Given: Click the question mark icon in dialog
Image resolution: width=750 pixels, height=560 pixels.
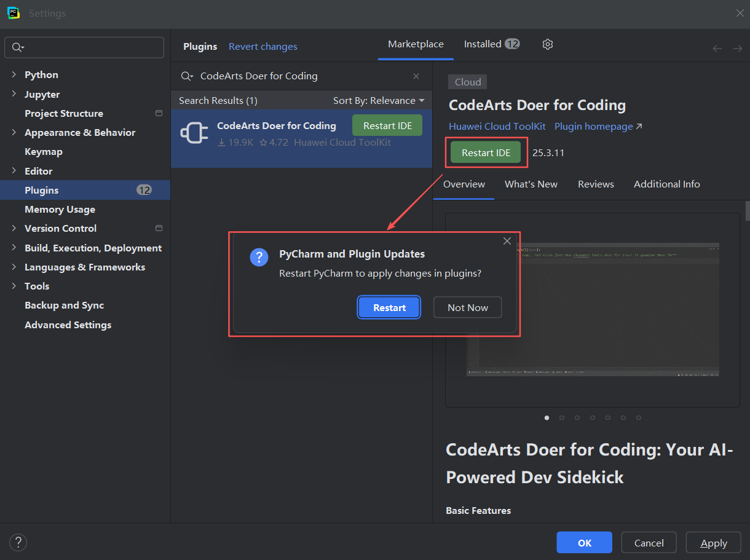Looking at the screenshot, I should [x=259, y=258].
